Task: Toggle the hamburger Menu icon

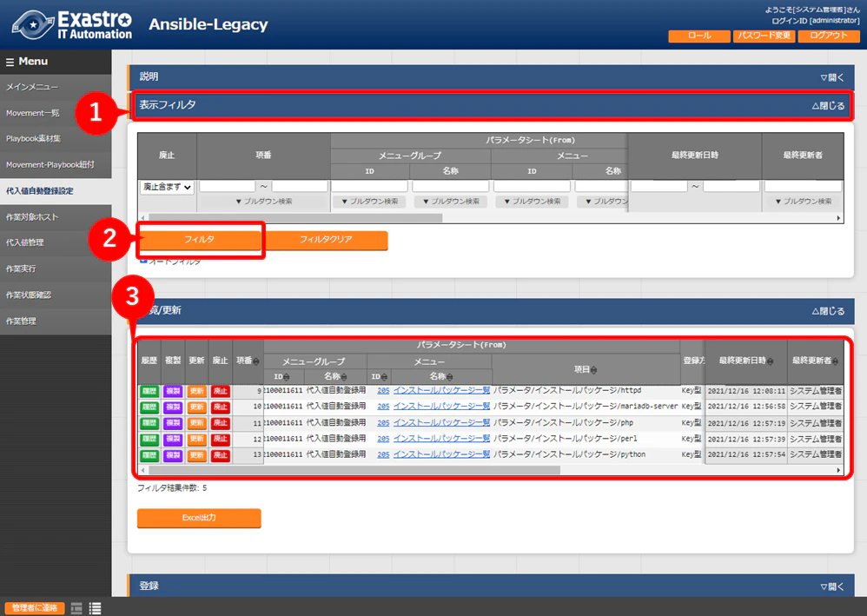Action: point(10,62)
